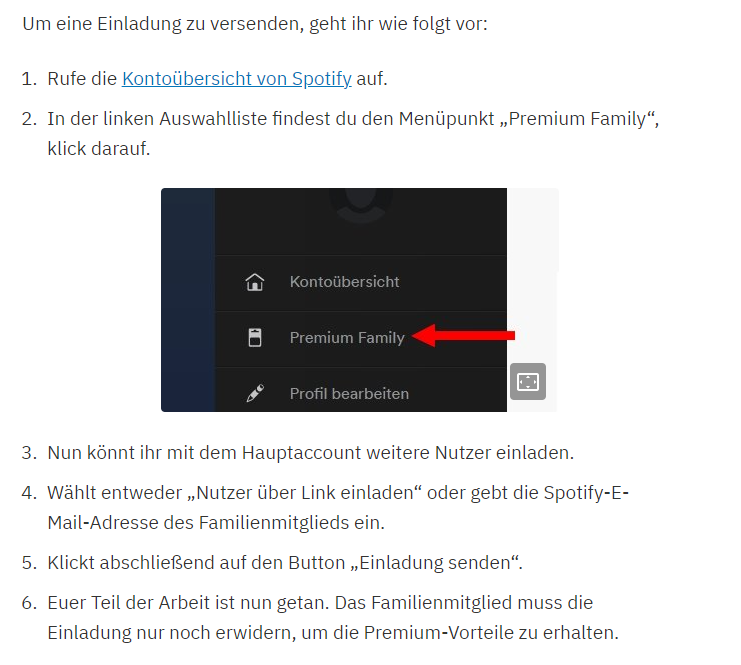
Task: Click the house icon beside Kontoübersicht
Action: 255,282
